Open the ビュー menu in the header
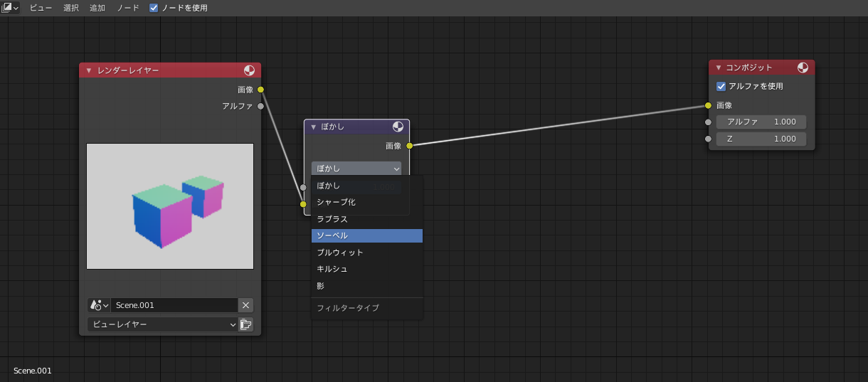Image resolution: width=868 pixels, height=382 pixels. (x=41, y=8)
